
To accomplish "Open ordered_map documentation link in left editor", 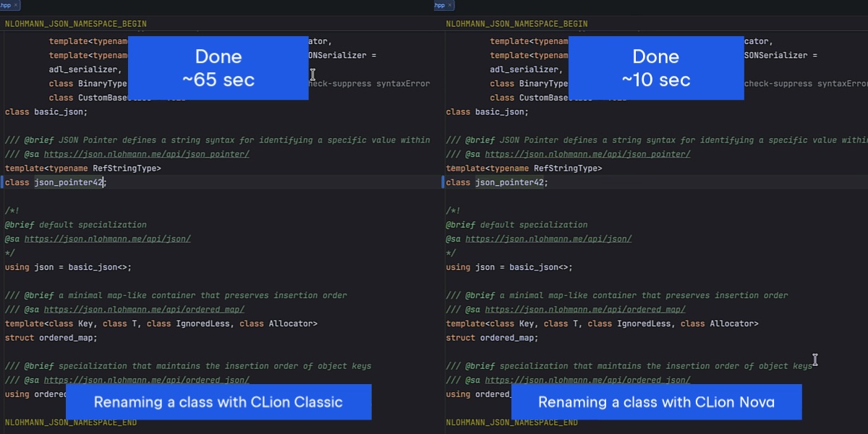I will tap(144, 310).
